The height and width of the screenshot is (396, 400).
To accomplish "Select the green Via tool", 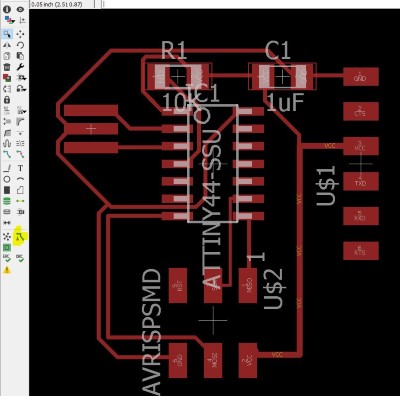I will click(x=7, y=201).
